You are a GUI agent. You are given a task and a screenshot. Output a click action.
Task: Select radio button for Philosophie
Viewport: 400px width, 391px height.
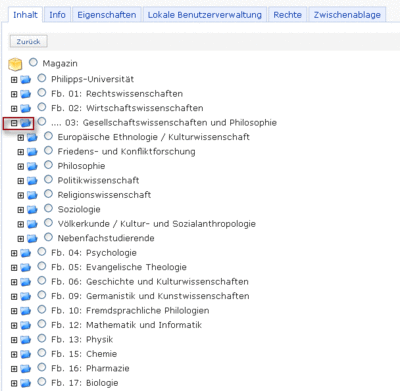pos(48,165)
